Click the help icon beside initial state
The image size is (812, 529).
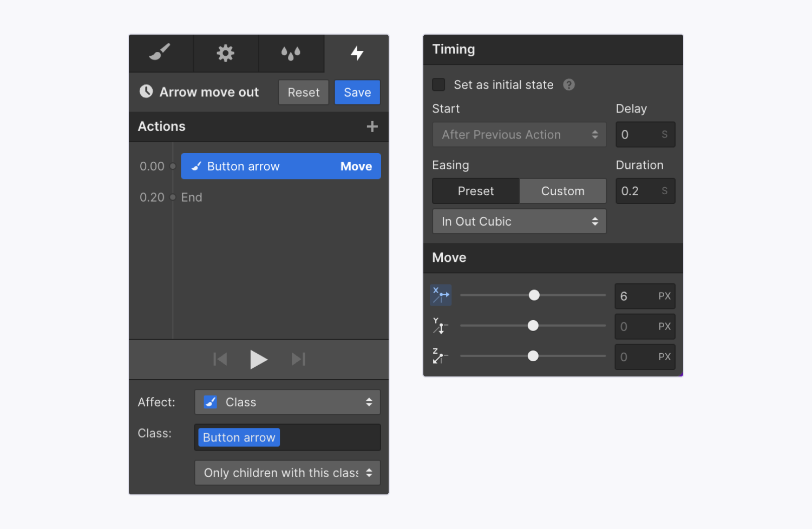click(569, 85)
